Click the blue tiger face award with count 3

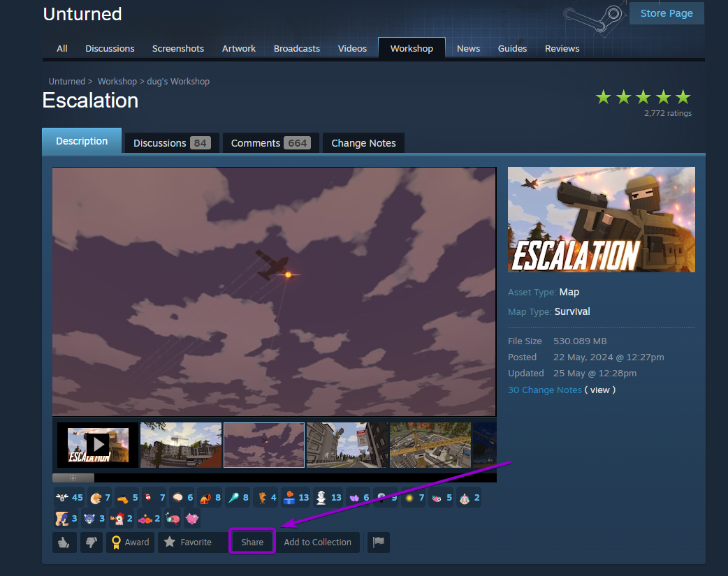coord(94,518)
